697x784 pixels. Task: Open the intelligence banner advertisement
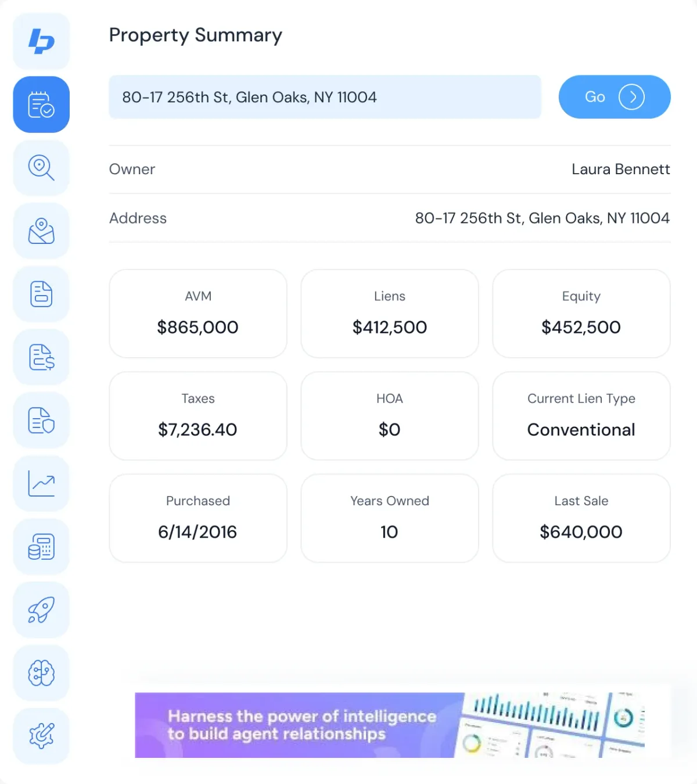coord(390,725)
